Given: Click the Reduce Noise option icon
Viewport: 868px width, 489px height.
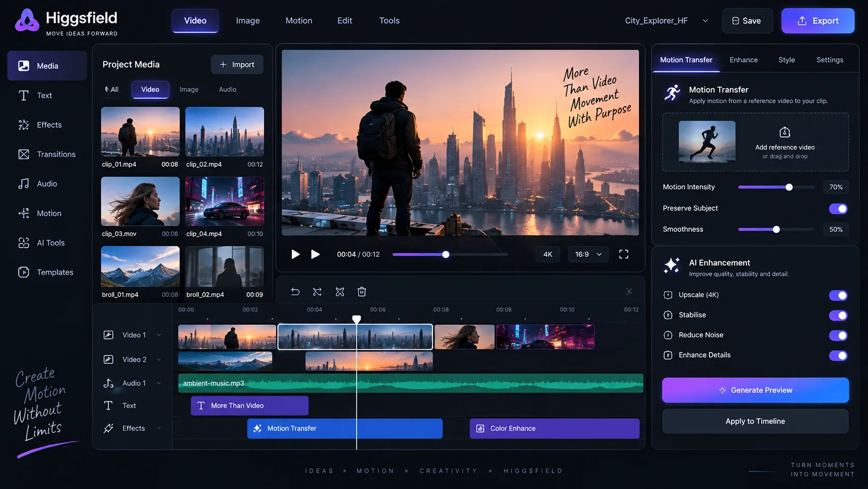Looking at the screenshot, I should (668, 335).
